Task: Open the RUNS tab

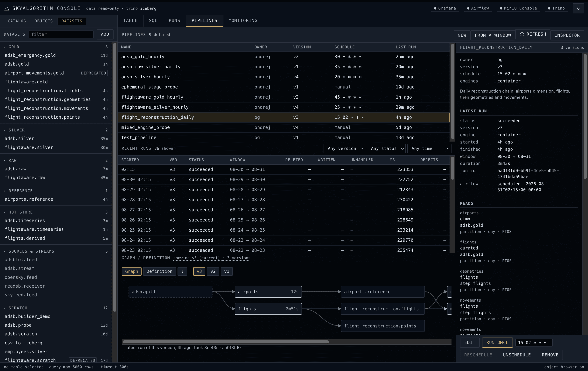Action: coord(174,21)
